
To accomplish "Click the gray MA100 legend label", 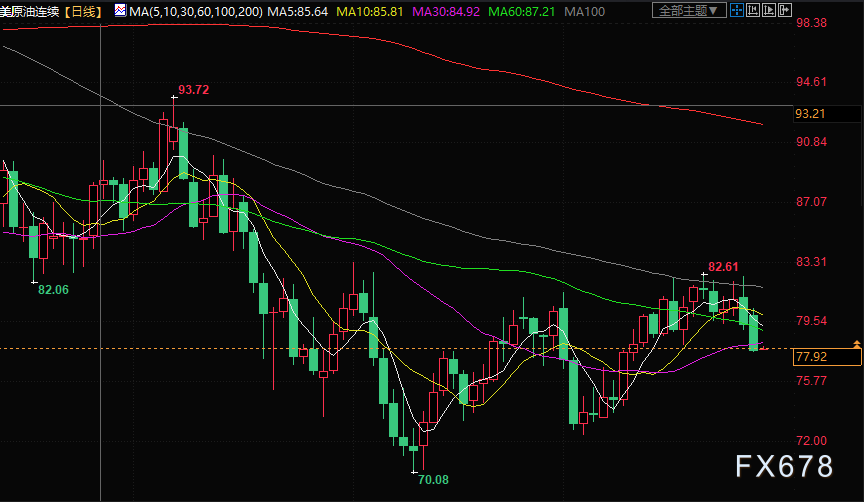I will (585, 11).
